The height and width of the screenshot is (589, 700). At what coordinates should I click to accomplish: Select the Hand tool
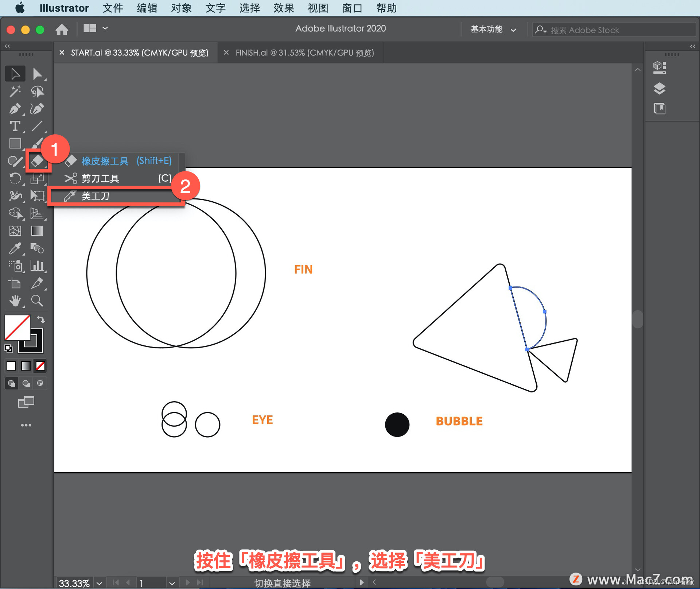click(15, 301)
